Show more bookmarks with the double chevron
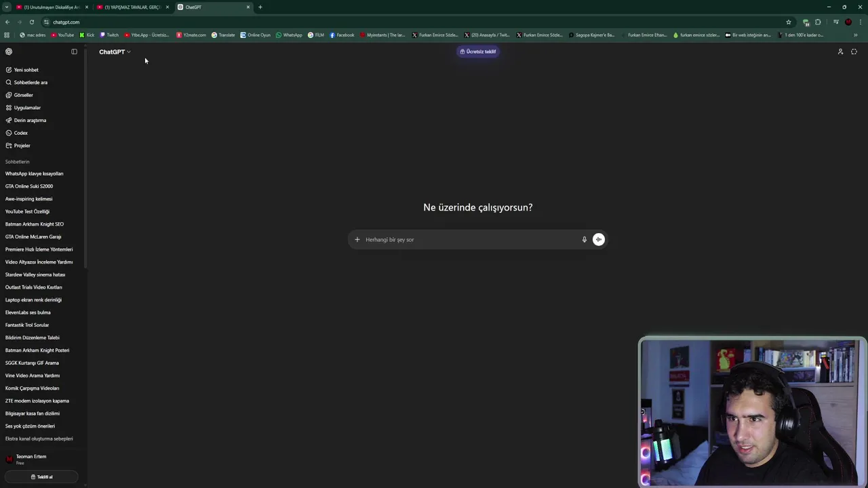The width and height of the screenshot is (868, 488). point(855,35)
